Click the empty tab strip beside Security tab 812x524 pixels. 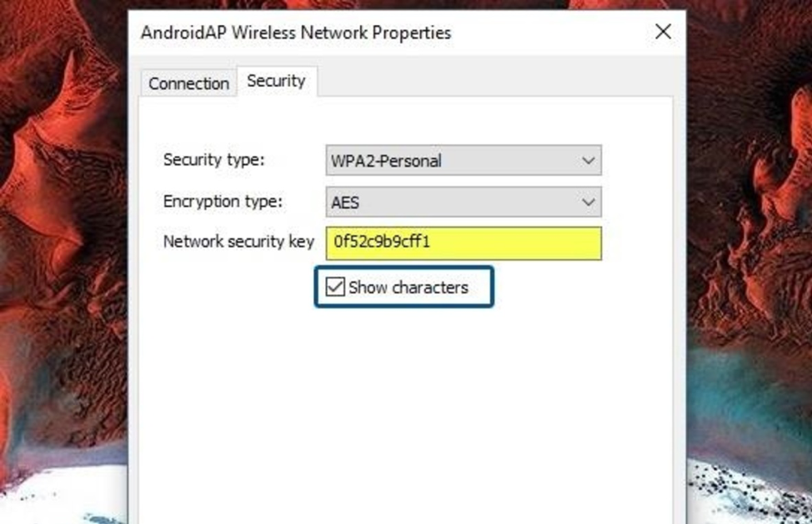[x=492, y=80]
